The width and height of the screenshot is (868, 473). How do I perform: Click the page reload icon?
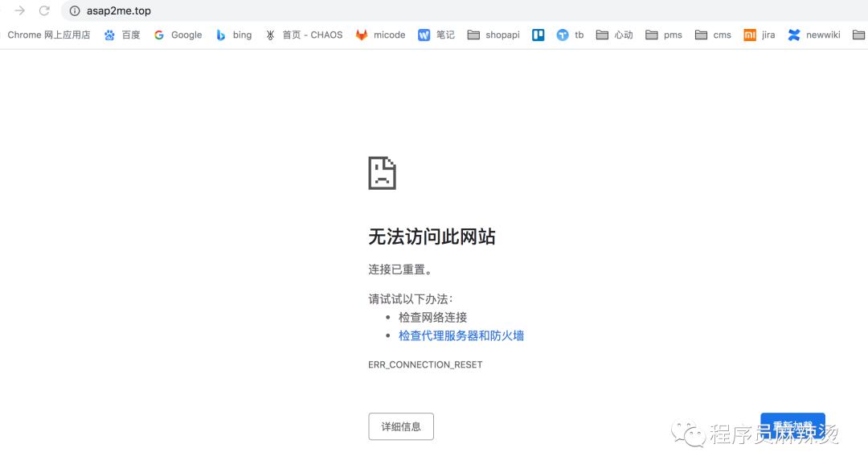point(44,10)
